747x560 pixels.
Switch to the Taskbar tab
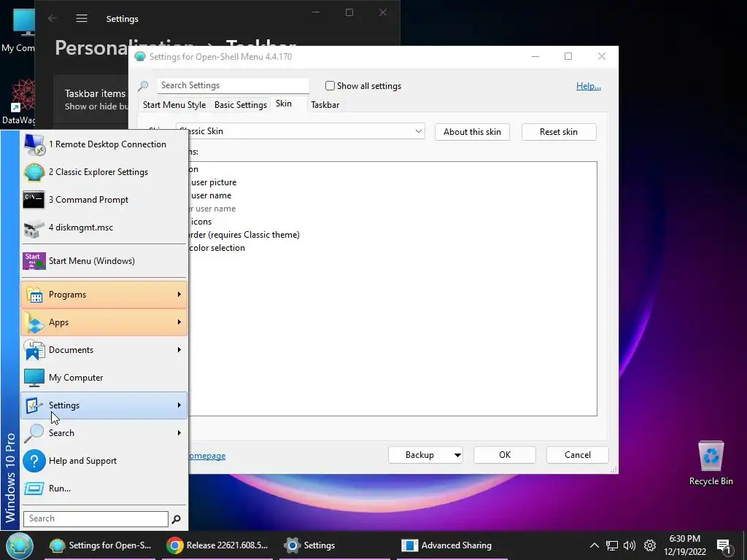(325, 105)
